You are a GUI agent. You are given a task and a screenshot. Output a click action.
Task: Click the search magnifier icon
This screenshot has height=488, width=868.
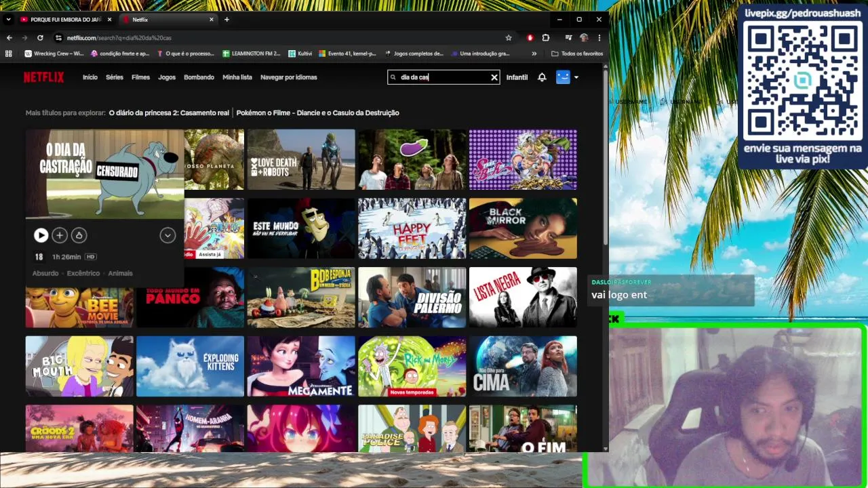pos(393,77)
